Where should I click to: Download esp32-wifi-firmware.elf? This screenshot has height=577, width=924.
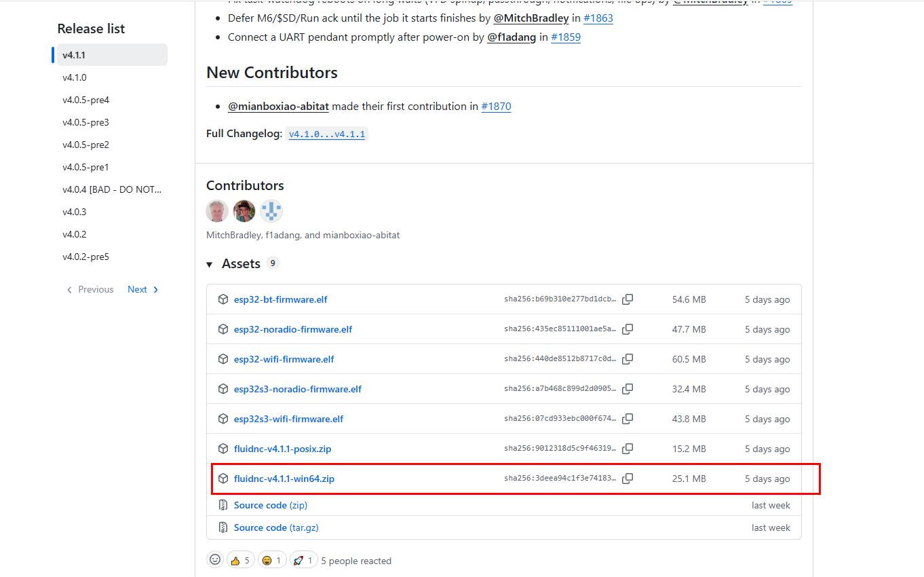point(284,359)
